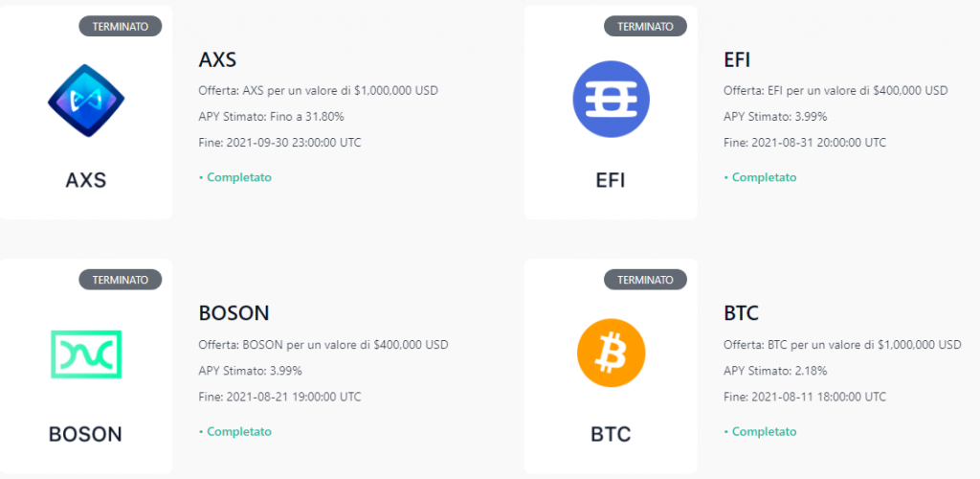Select the TERMINATO badge on BTC card

(x=645, y=280)
